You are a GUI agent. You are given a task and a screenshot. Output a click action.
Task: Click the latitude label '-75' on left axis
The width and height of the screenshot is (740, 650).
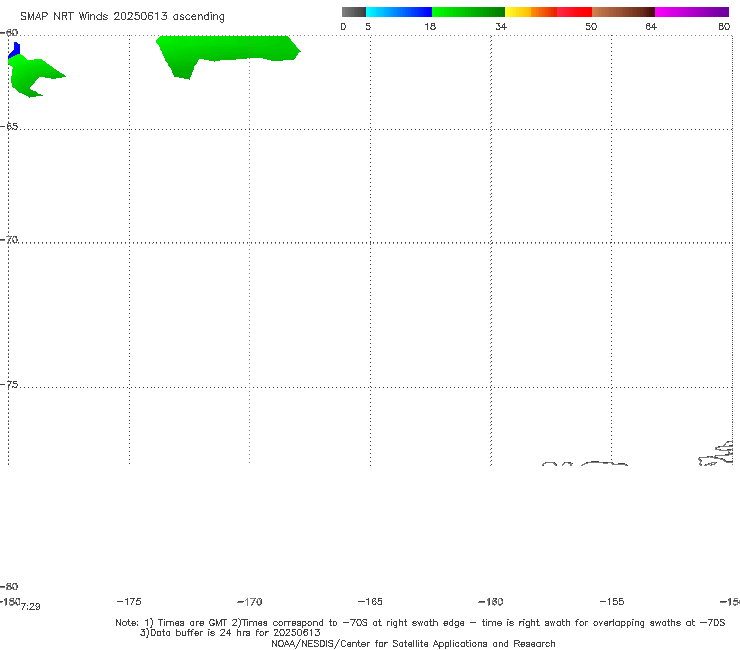point(9,385)
